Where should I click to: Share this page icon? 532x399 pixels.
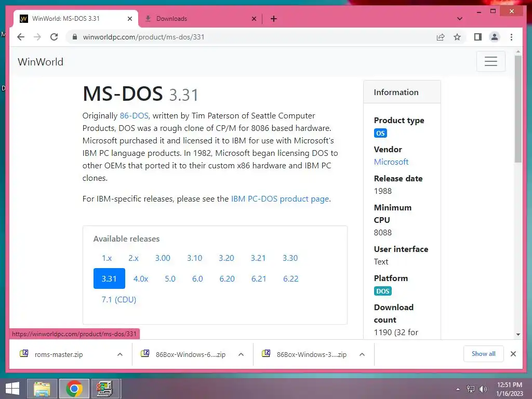441,37
